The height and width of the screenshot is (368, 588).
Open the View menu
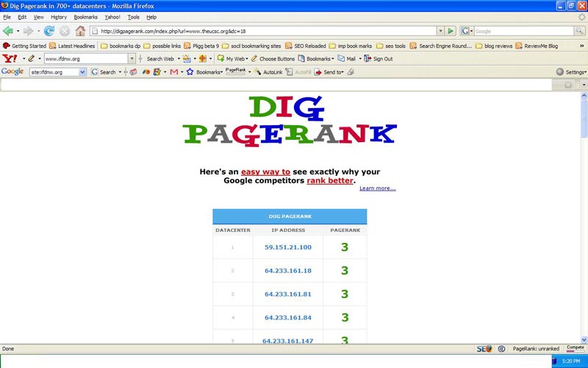[39, 17]
